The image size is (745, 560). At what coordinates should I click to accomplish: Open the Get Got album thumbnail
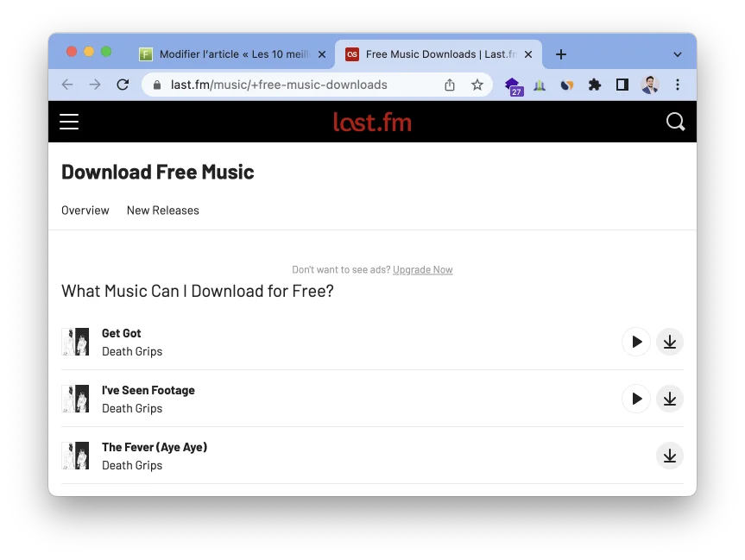tap(76, 342)
